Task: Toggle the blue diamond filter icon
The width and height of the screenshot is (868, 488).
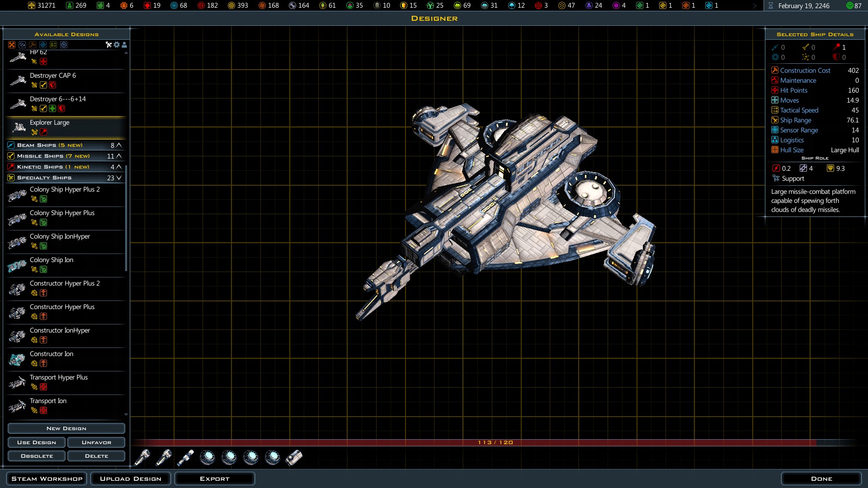Action: coord(43,45)
